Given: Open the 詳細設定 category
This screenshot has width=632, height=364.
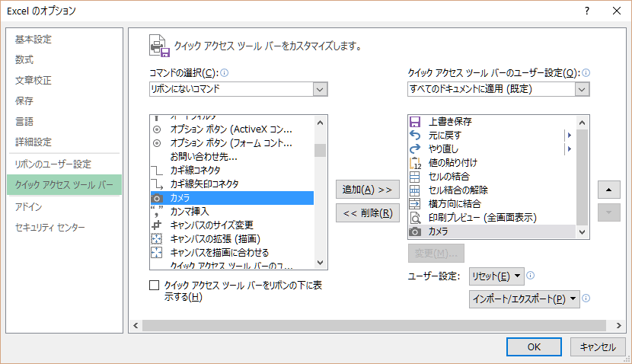Looking at the screenshot, I should [x=34, y=142].
